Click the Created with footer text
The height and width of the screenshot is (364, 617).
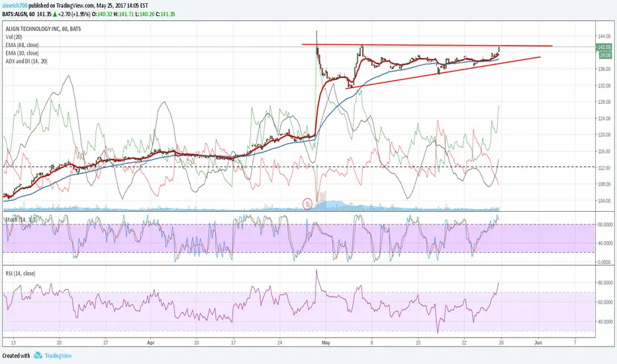(x=16, y=356)
